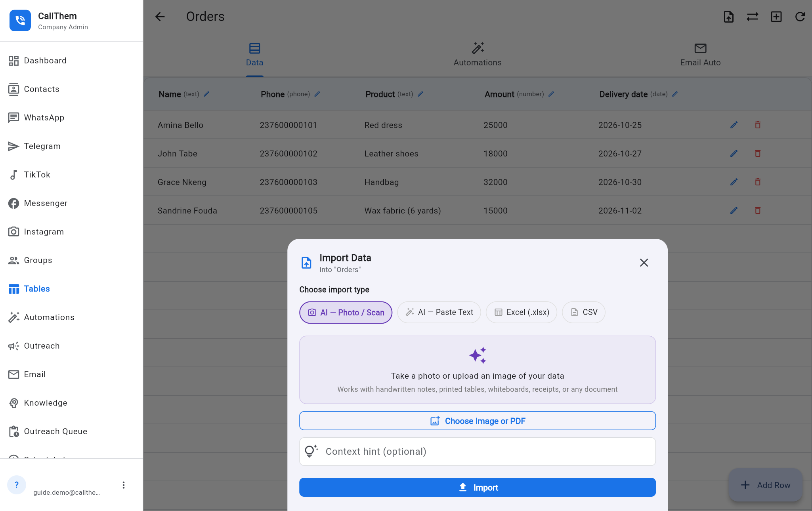Click the blue Import button
Viewport: 812px width, 511px height.
coord(477,487)
